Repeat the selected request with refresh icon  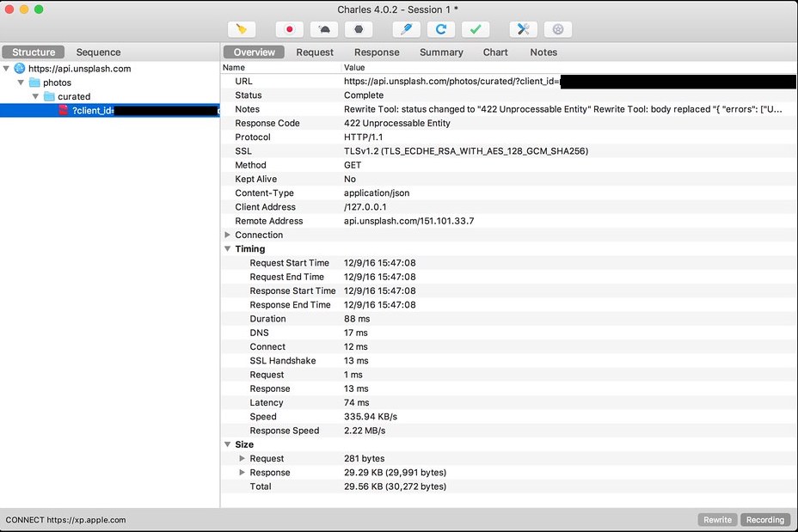(441, 29)
